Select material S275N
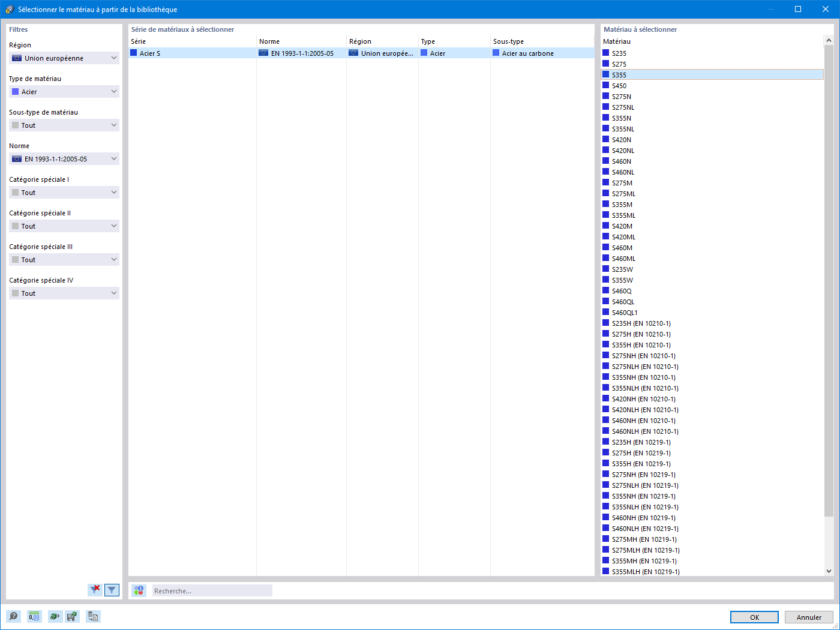 pyautogui.click(x=712, y=96)
